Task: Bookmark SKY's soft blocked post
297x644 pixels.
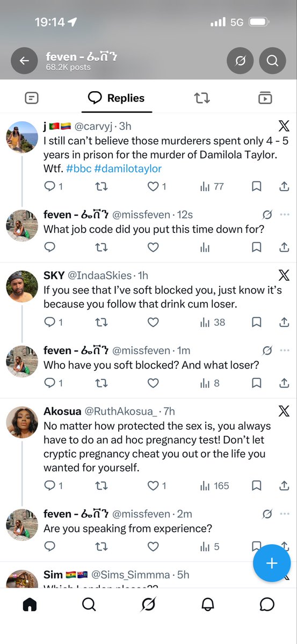Action: click(257, 322)
